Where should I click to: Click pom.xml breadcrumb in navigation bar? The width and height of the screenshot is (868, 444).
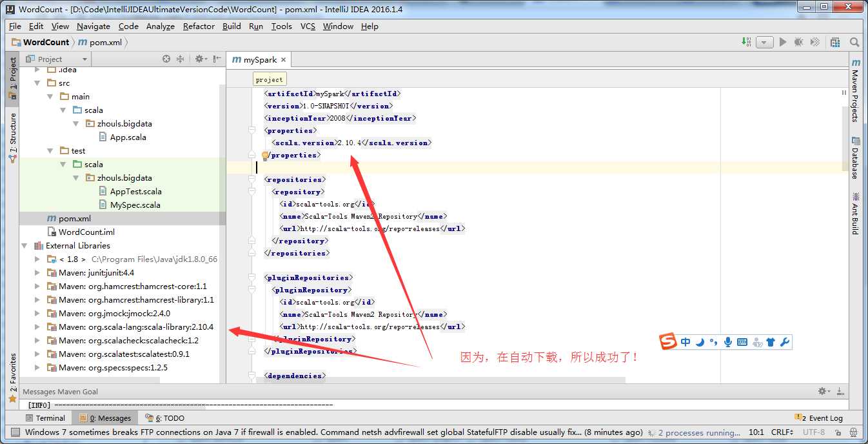pyautogui.click(x=101, y=42)
